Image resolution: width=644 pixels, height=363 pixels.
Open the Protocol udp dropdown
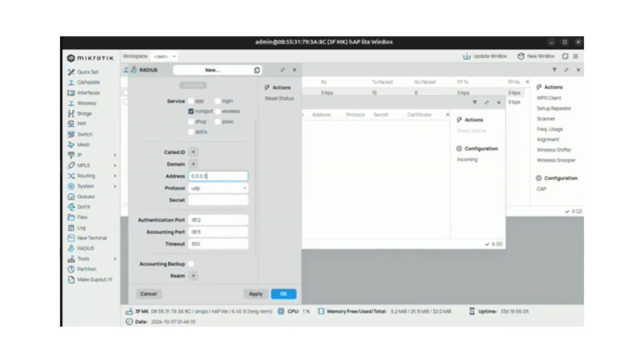[x=218, y=188]
